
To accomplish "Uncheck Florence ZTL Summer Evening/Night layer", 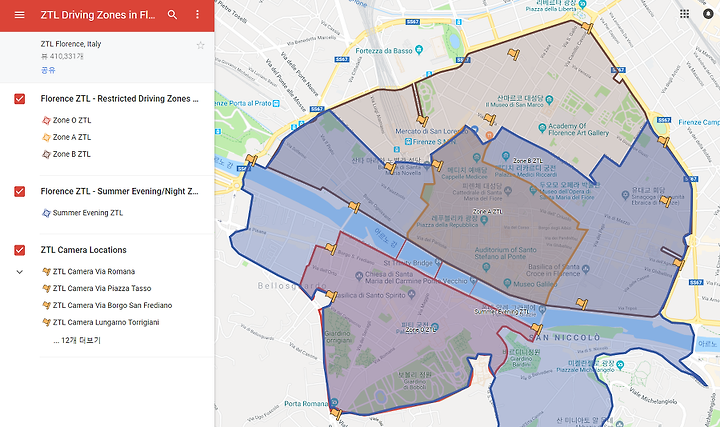I will [x=19, y=191].
